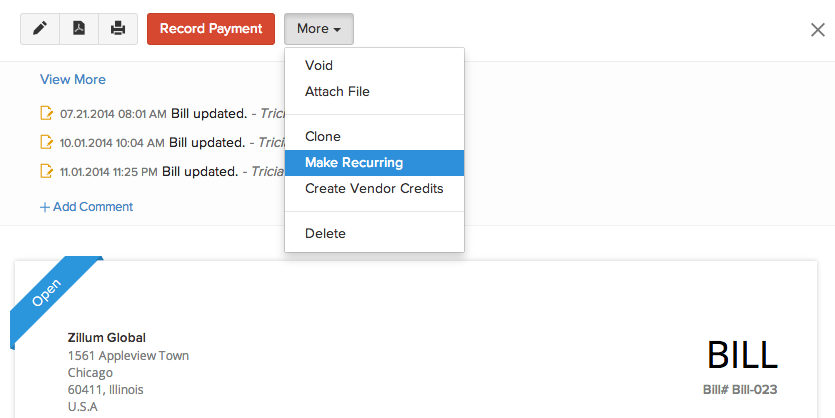Click the 11.01.2014 11:25 PM timestamp

109,172
